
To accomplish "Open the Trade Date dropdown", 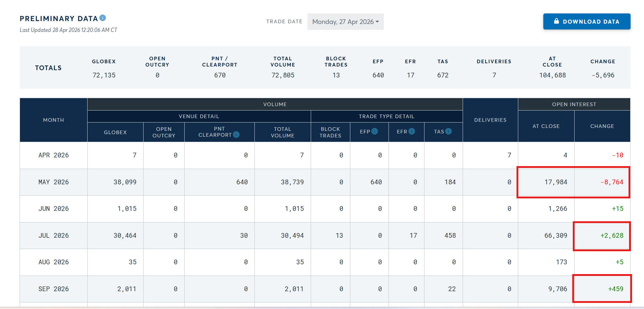I will coord(345,22).
